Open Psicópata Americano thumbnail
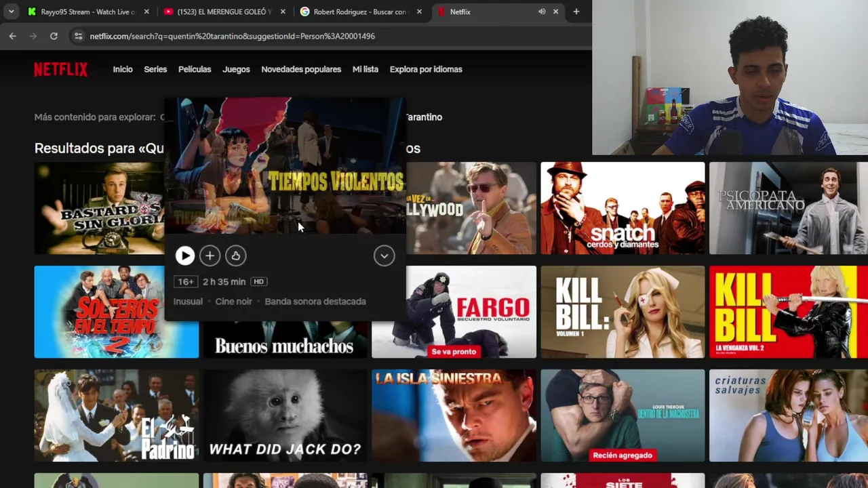The image size is (868, 488). (789, 208)
